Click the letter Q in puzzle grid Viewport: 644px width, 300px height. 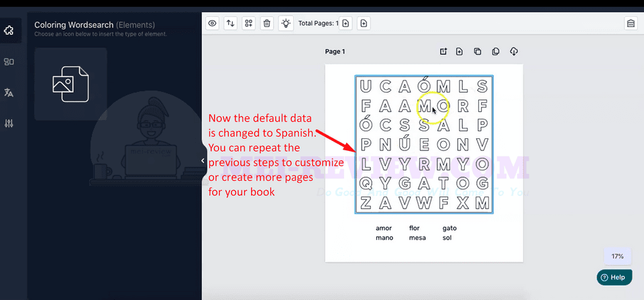(x=366, y=183)
